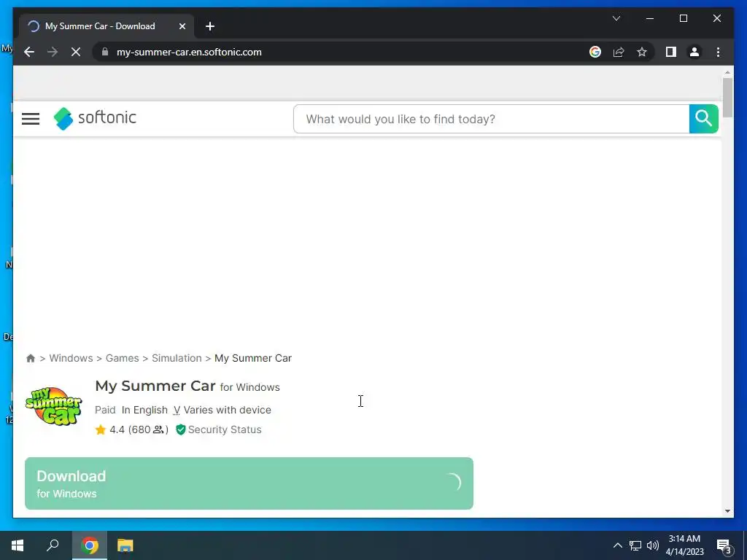Click the Chrome taskbar icon
This screenshot has width=747, height=560.
(x=90, y=545)
